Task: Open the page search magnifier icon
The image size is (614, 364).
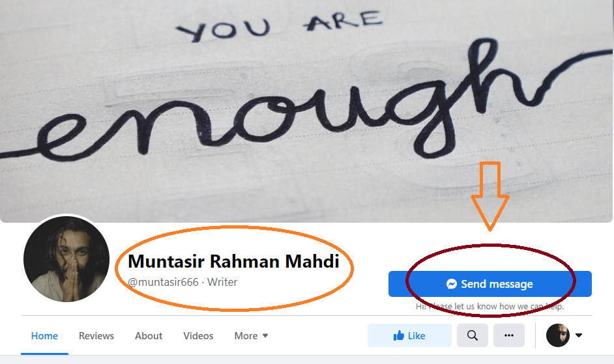Action: click(473, 335)
